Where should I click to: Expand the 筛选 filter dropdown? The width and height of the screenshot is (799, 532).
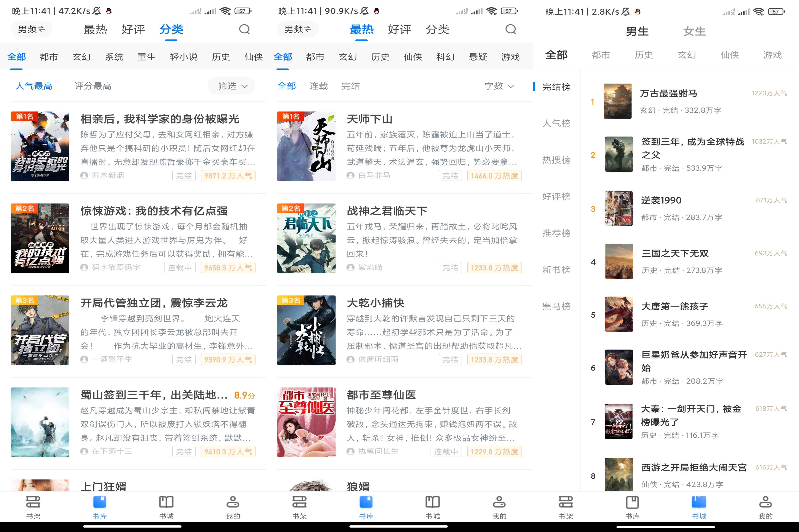(x=232, y=86)
